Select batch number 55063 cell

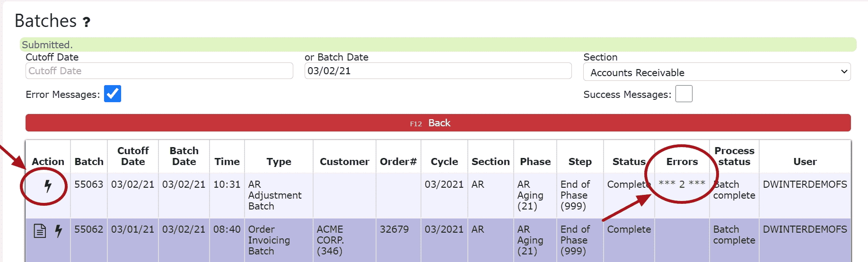click(88, 184)
